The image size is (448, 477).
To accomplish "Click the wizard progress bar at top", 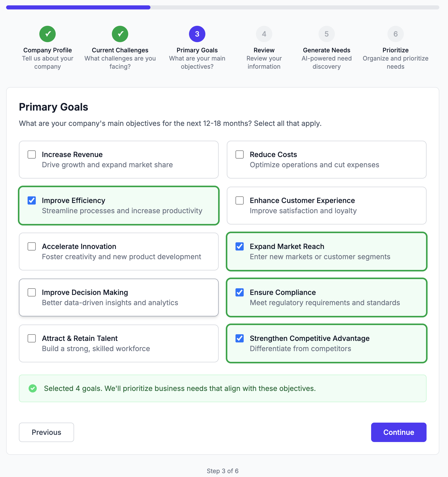I will (x=223, y=7).
